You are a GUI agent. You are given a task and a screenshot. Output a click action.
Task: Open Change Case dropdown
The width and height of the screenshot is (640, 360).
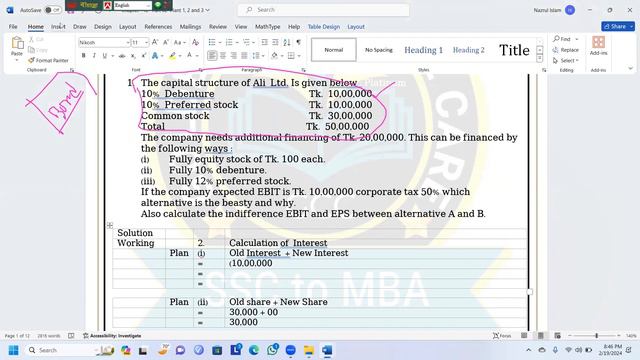180,42
